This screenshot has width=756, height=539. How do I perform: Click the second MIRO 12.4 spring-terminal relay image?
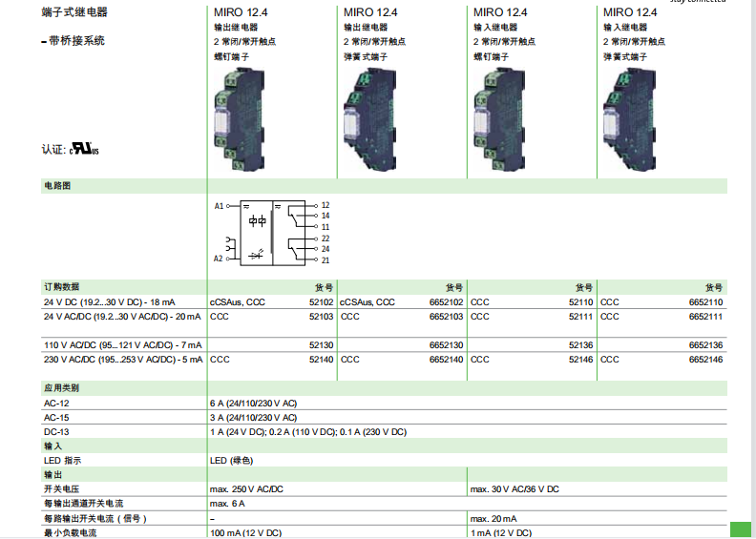pyautogui.click(x=369, y=119)
